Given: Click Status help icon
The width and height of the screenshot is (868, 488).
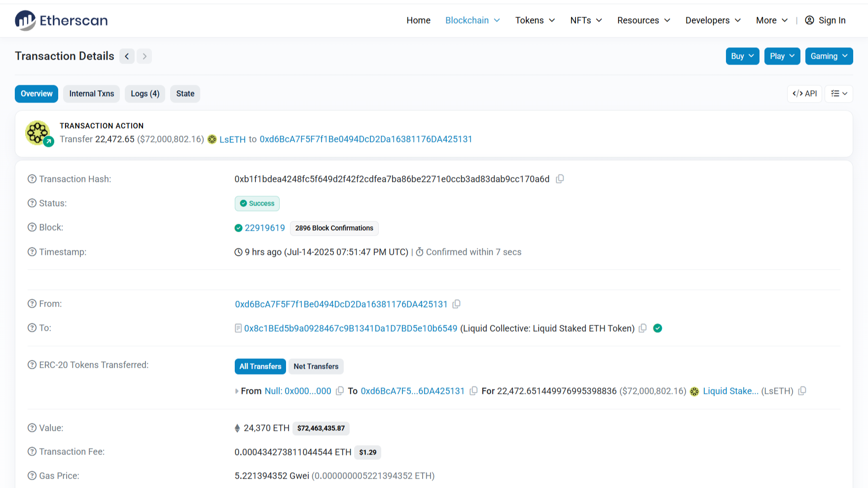Looking at the screenshot, I should click(32, 203).
